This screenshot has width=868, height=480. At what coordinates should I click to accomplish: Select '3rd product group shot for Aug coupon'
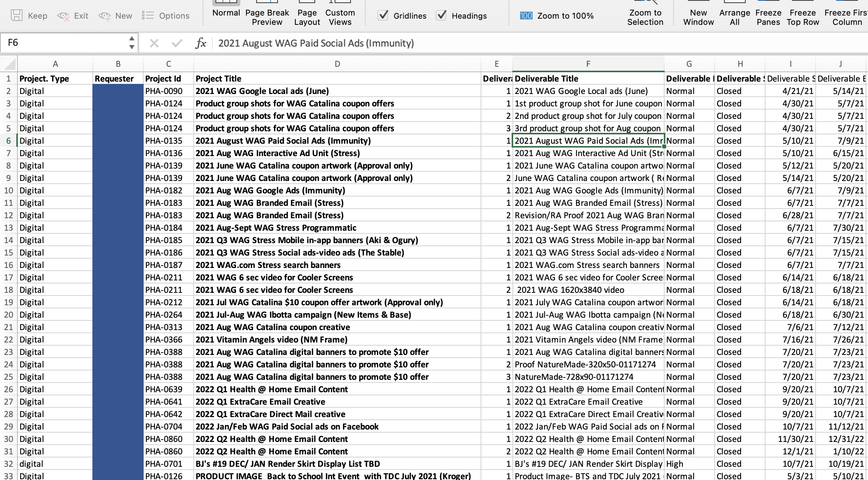(x=588, y=128)
